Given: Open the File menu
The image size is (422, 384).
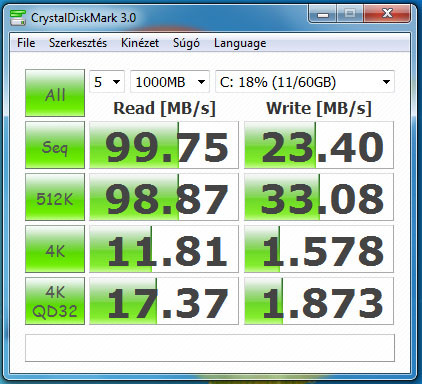Looking at the screenshot, I should (x=26, y=43).
